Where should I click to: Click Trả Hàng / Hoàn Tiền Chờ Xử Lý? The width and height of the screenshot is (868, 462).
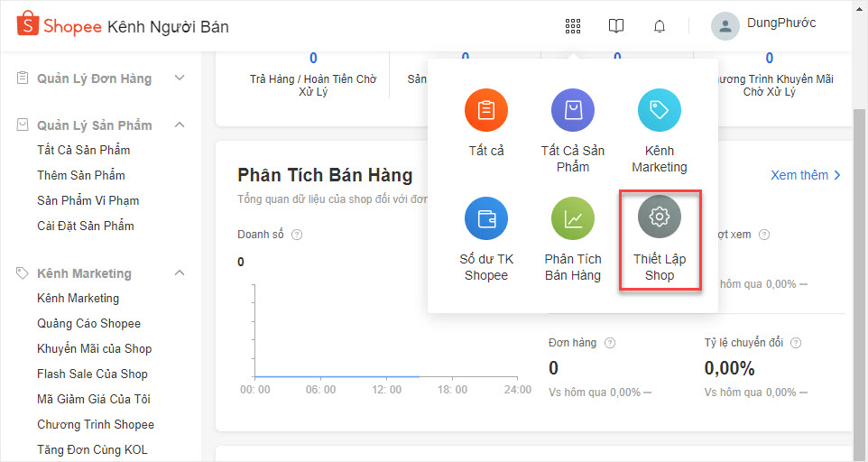313,85
